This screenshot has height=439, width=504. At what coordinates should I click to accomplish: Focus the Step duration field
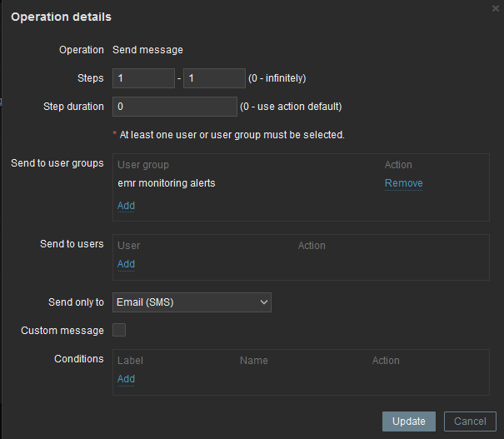[175, 107]
